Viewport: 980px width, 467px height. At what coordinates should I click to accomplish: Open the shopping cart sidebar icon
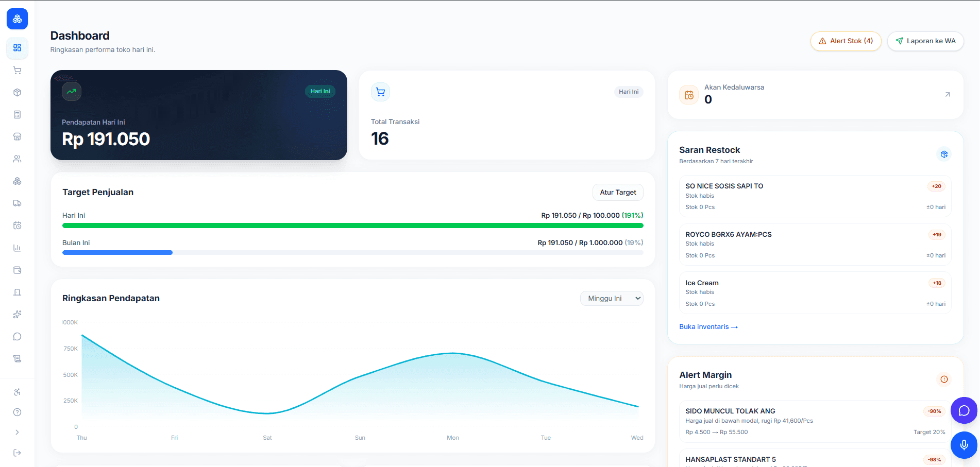17,71
